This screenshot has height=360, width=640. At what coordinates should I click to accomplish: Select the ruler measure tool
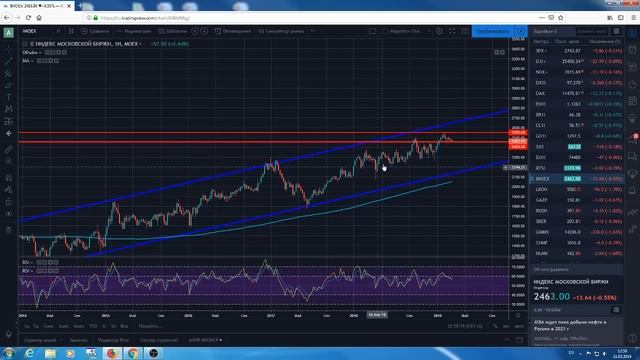[x=9, y=149]
